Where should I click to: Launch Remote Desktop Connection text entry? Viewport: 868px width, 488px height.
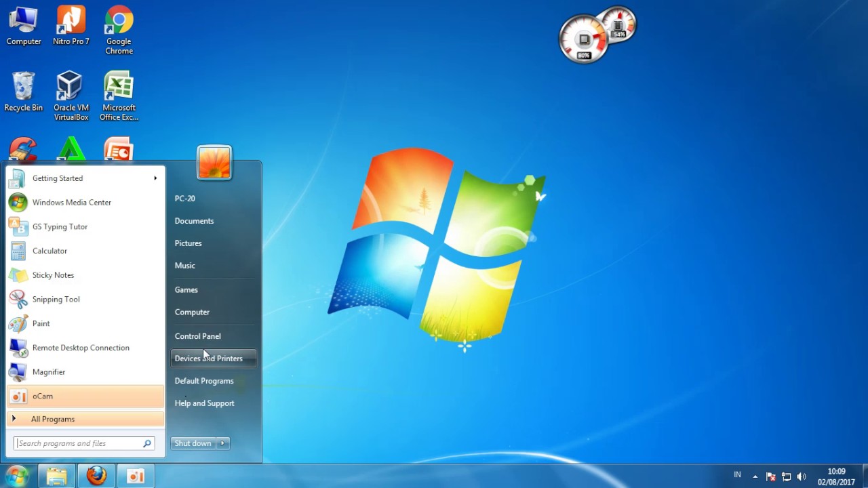click(x=81, y=348)
